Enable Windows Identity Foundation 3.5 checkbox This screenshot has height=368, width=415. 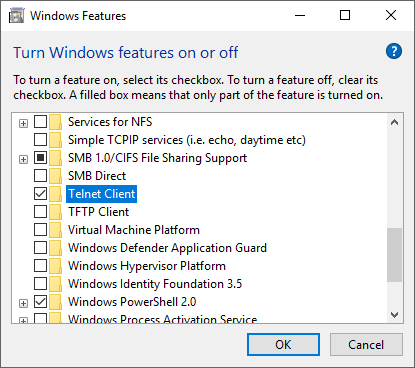(40, 284)
